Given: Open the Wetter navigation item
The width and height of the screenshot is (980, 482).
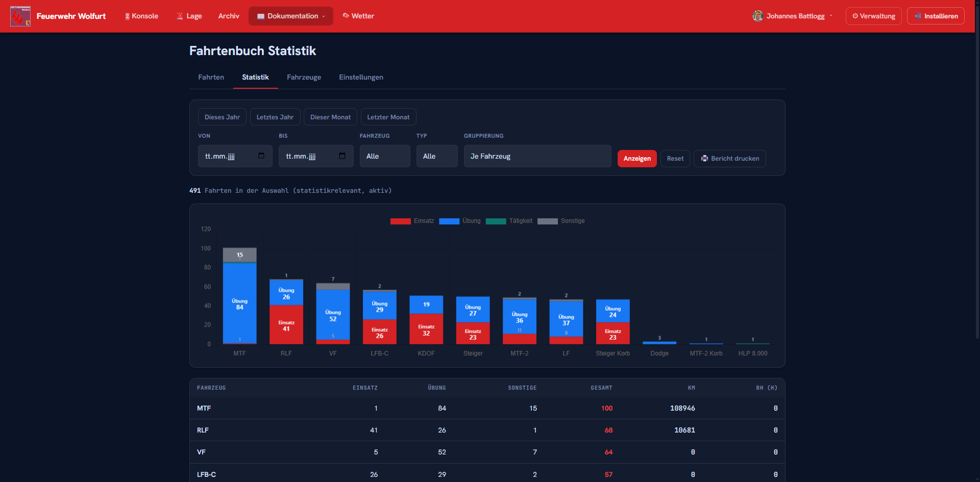Looking at the screenshot, I should (358, 16).
